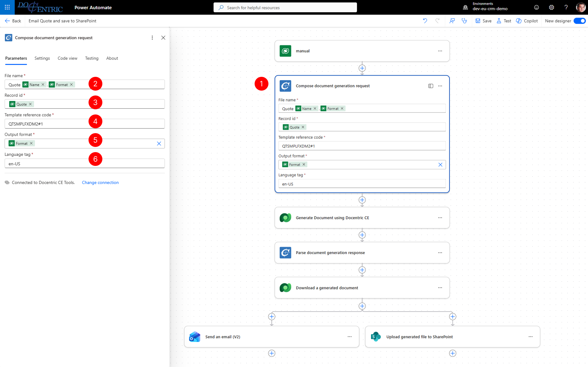This screenshot has height=367, width=588.
Task: Click Template reference code field on canvas card
Action: click(x=362, y=146)
